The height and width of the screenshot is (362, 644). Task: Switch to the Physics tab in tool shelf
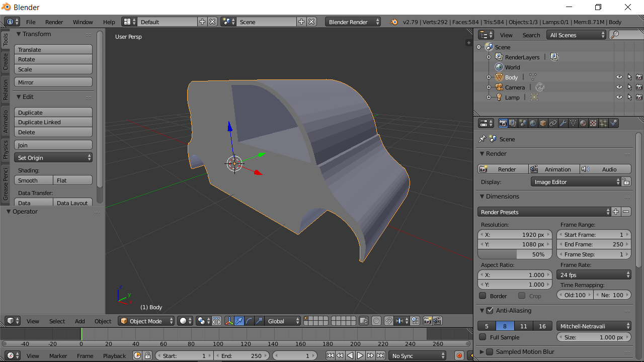click(x=6, y=149)
